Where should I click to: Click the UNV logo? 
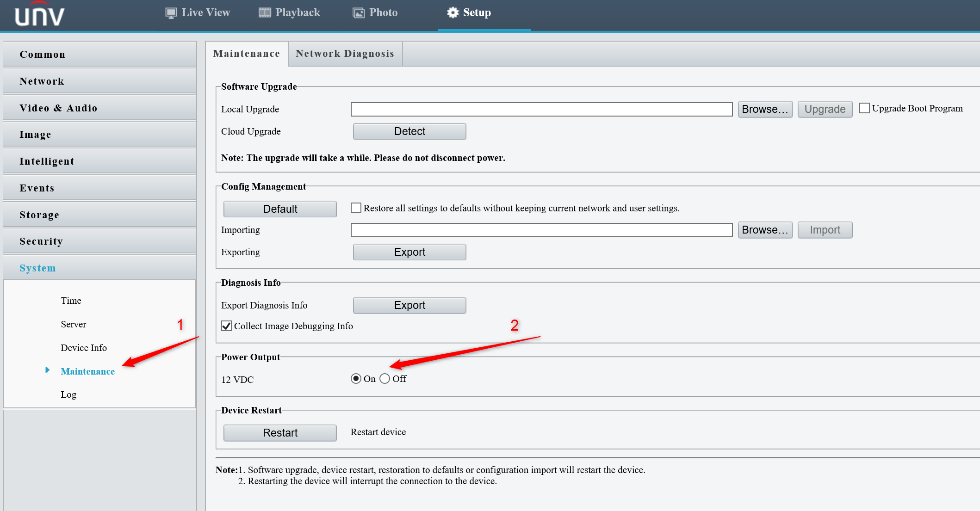[x=39, y=15]
